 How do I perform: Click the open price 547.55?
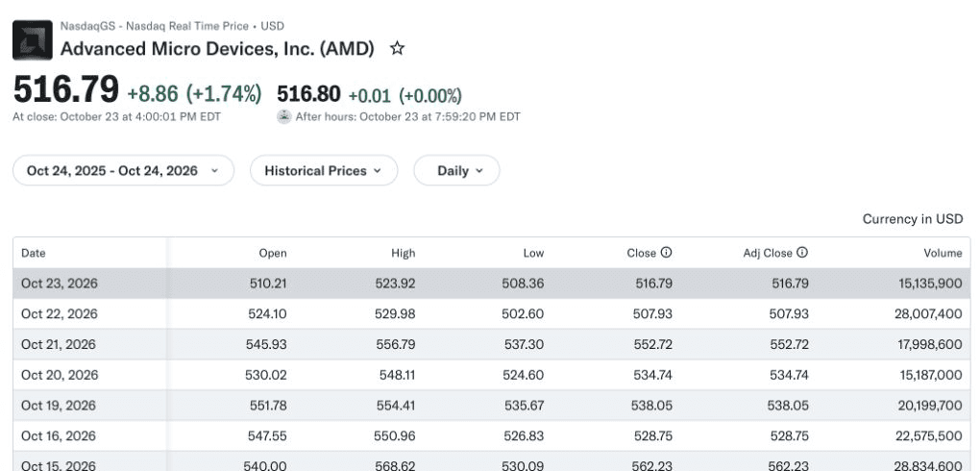[x=267, y=436]
